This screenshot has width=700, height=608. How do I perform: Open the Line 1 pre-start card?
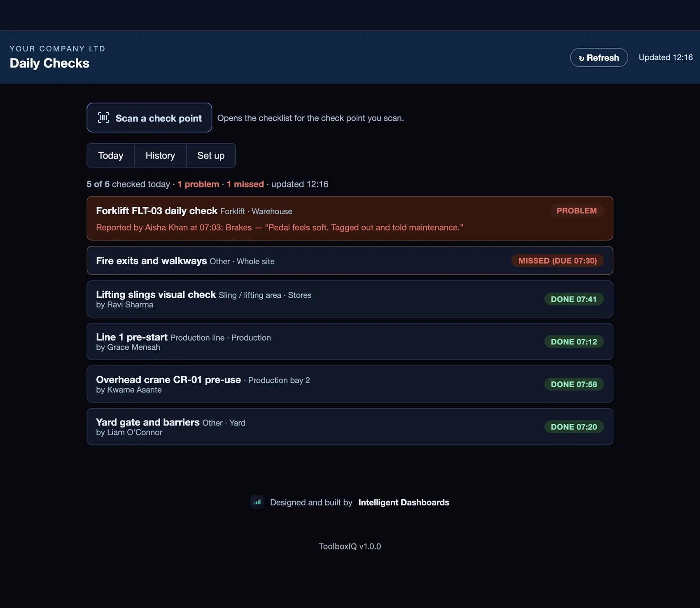[350, 341]
